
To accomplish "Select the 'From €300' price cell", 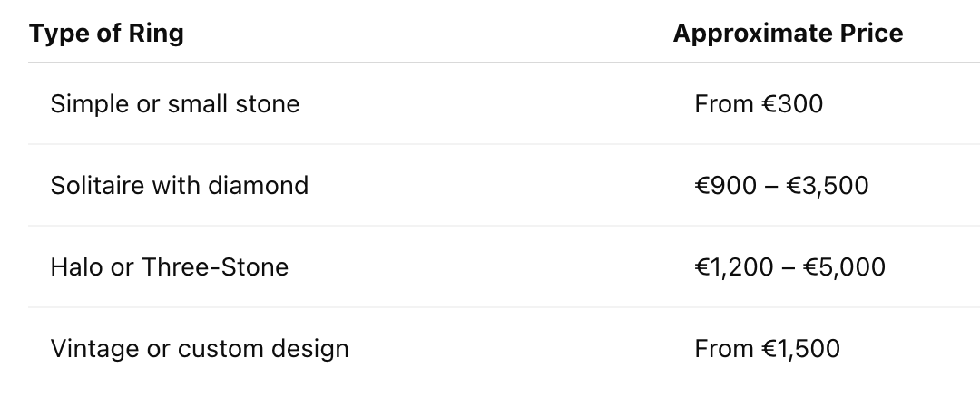I will [x=759, y=103].
